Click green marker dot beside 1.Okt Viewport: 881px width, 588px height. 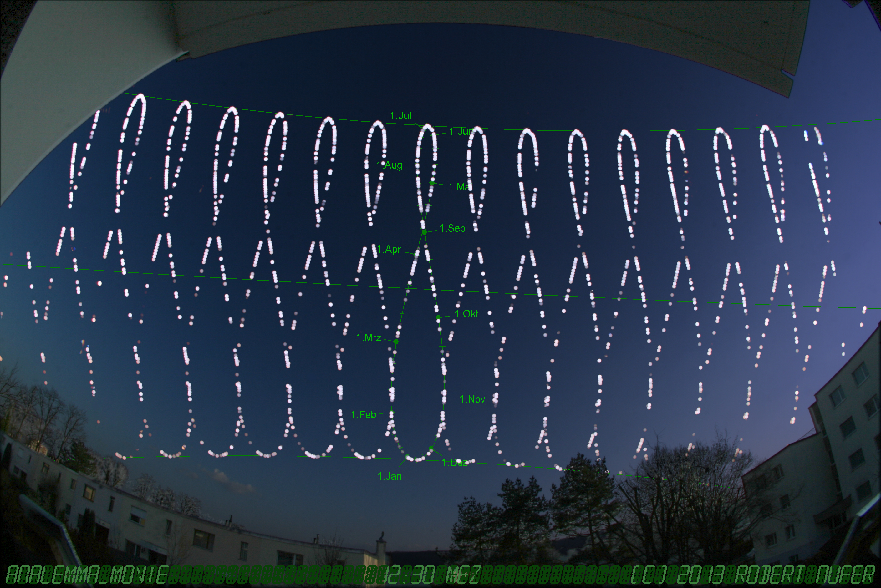[x=438, y=318]
